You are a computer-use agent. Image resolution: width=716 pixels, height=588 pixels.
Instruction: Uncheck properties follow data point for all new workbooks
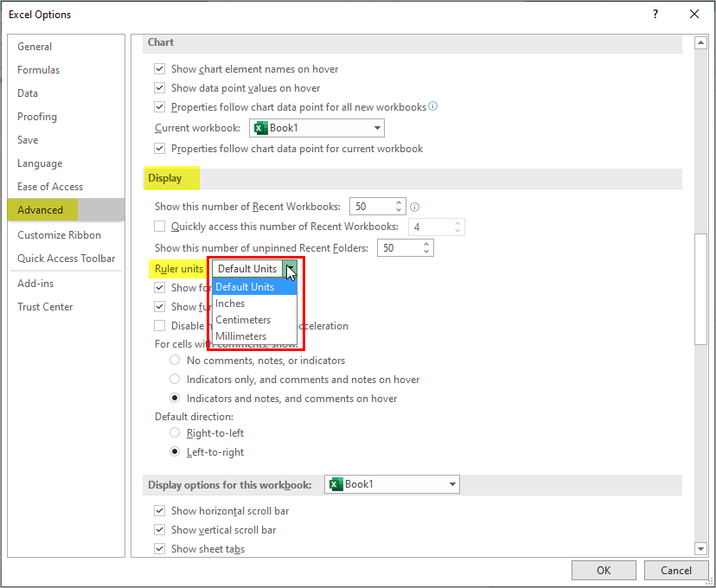tap(159, 107)
